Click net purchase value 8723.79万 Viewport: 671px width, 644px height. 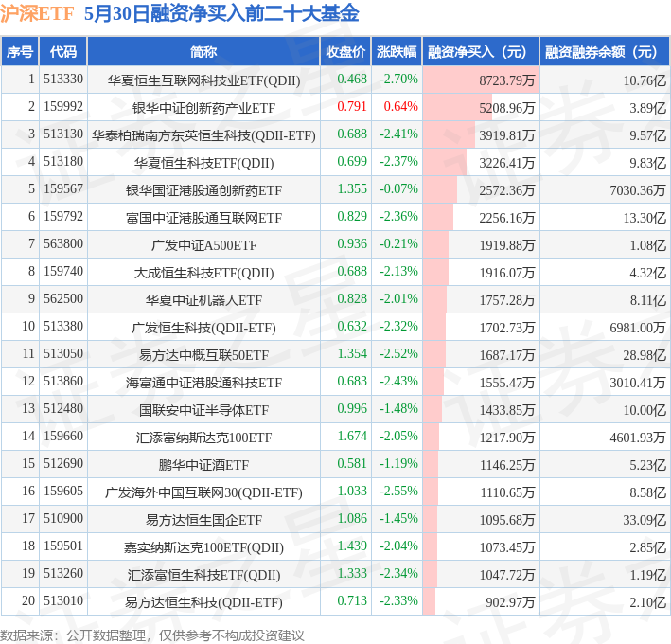coord(507,80)
